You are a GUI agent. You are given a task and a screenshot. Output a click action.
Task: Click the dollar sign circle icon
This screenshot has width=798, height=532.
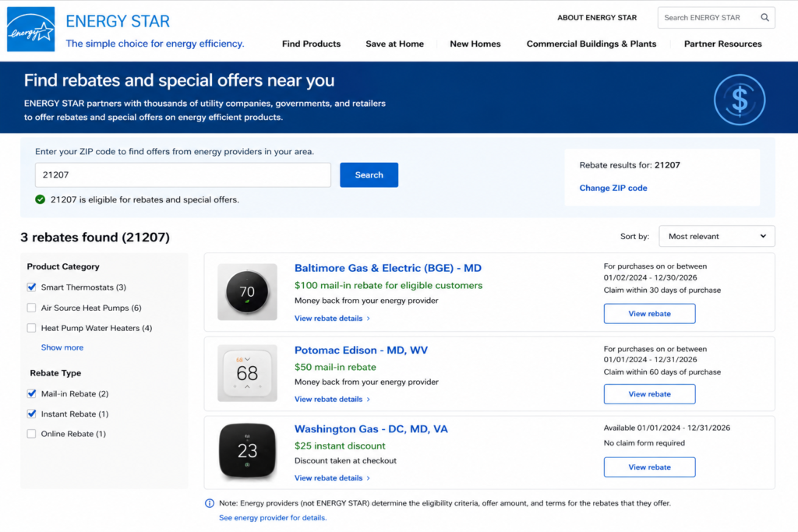(x=739, y=100)
